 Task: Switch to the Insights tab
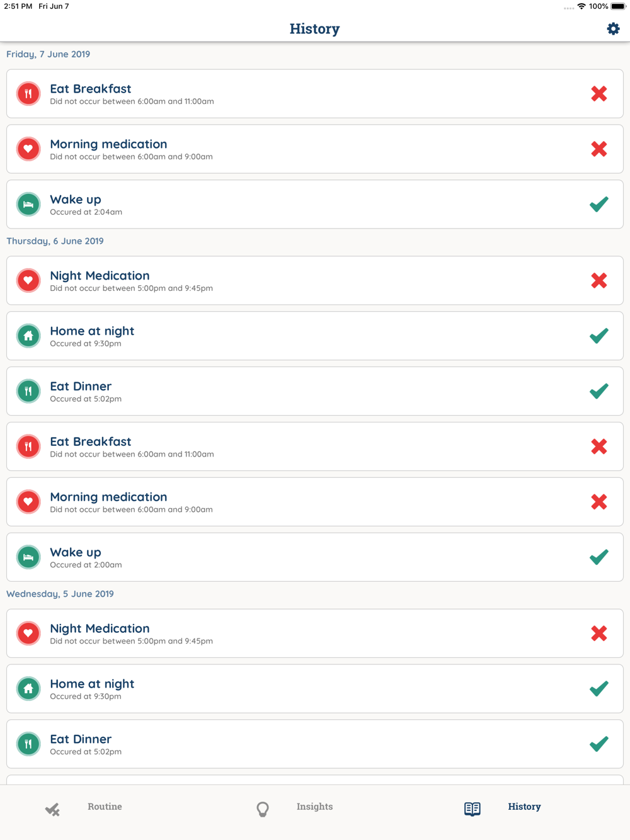point(314,807)
